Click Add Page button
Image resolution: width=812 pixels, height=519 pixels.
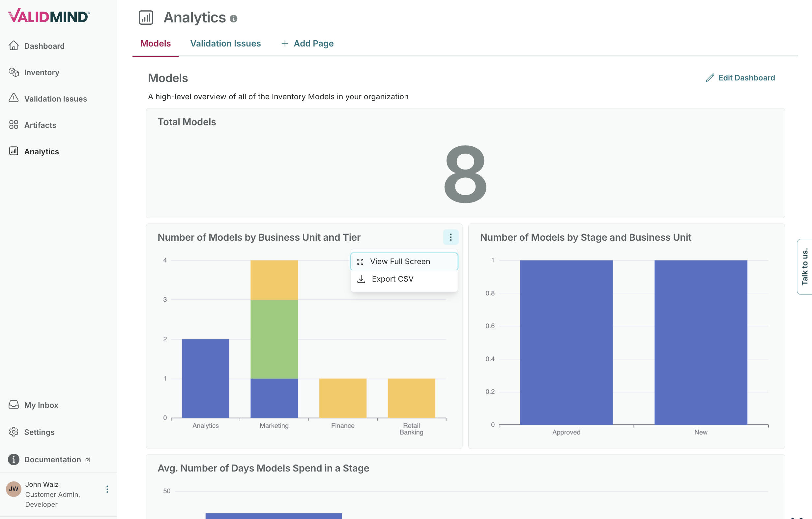[x=307, y=43]
